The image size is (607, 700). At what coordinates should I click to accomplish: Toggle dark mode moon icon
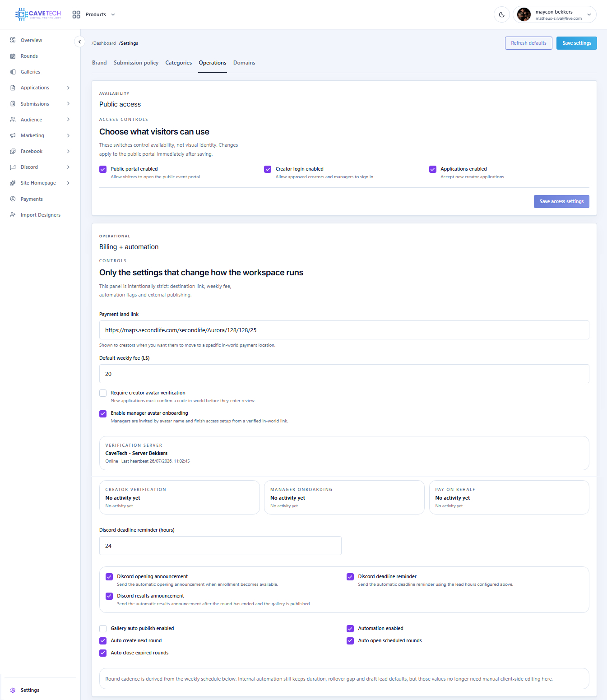(502, 14)
